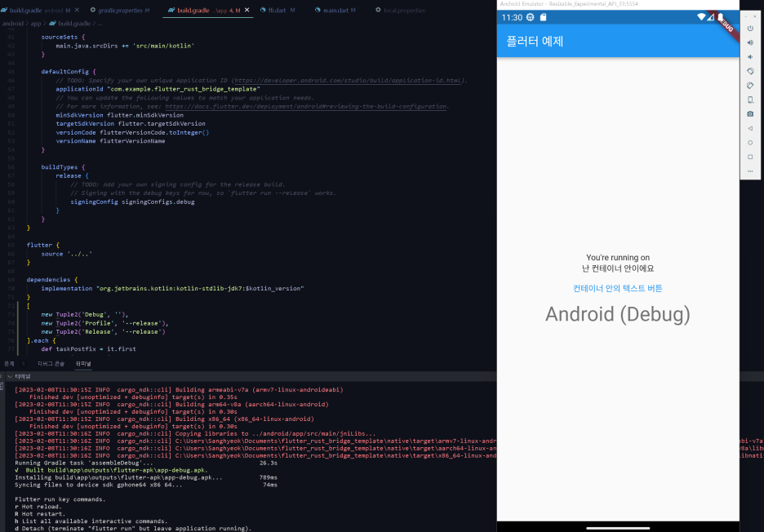Click 'R Hot restart.' line in terminal

point(40,514)
